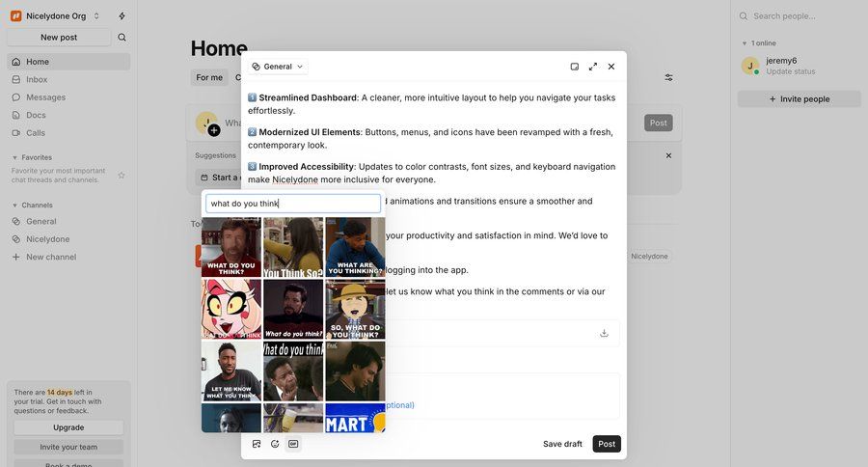Click Update status under jeremy6

791,71
